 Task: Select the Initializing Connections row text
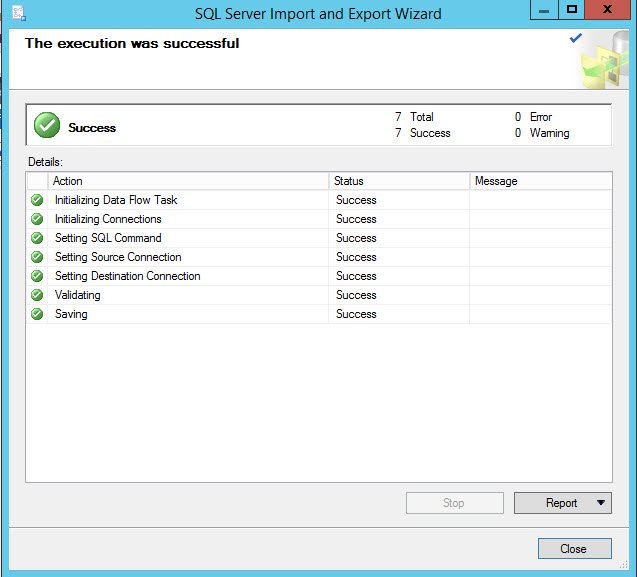[x=108, y=219]
